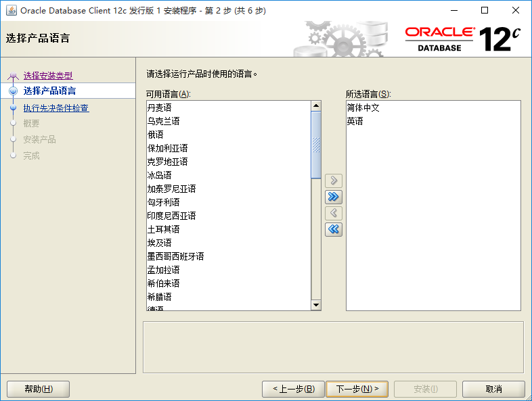Viewport: 532px width, 401px height.
Task: Open the 执行先决条件检查 step link
Action: pyautogui.click(x=56, y=108)
